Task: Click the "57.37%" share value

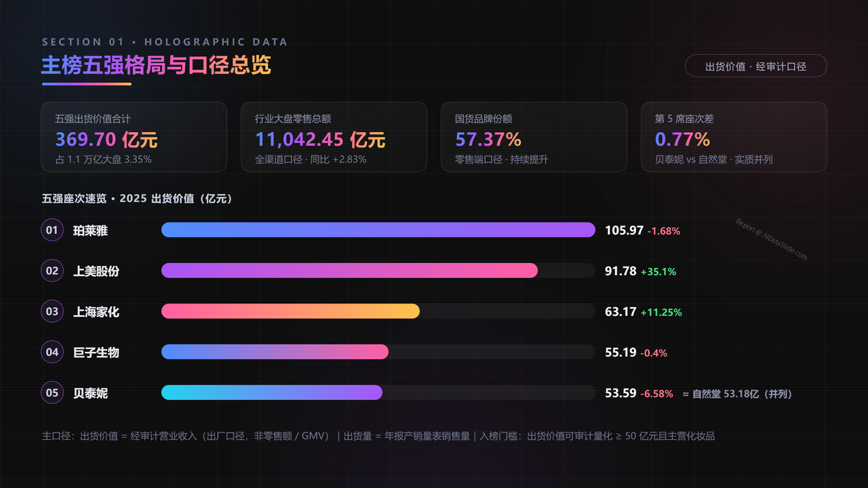Action: pos(488,140)
